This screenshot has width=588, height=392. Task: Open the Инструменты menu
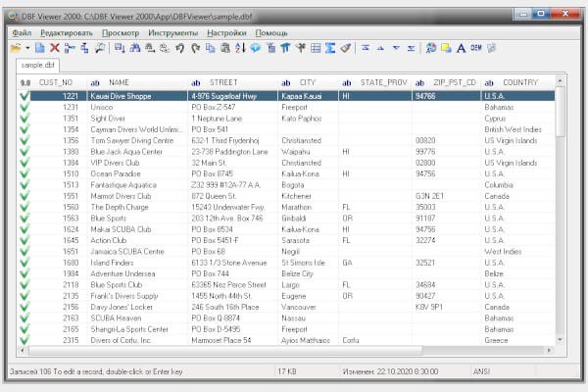point(172,33)
